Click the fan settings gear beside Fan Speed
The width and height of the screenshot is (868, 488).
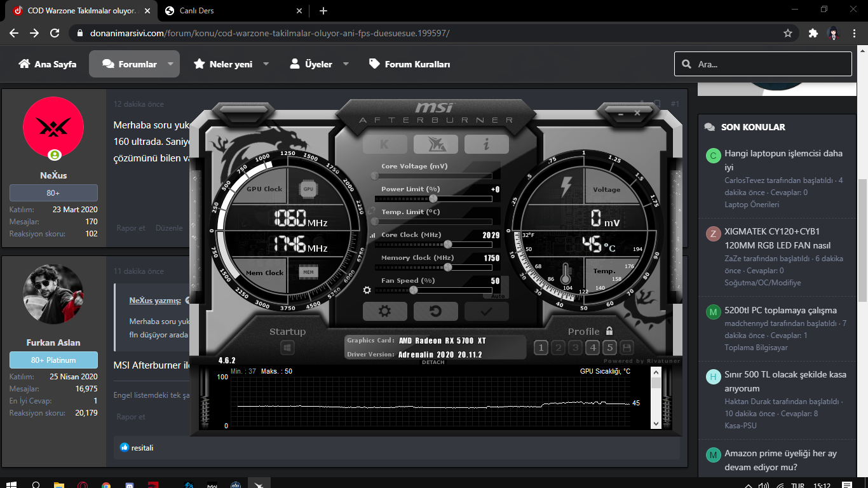point(367,290)
